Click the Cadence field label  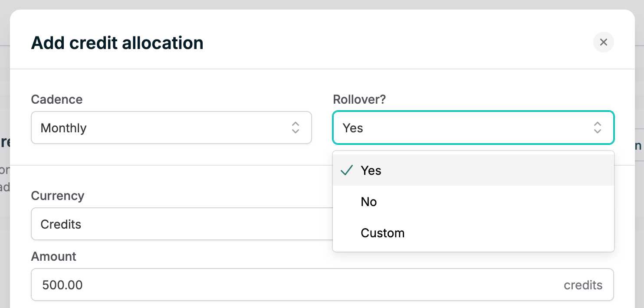click(x=57, y=99)
